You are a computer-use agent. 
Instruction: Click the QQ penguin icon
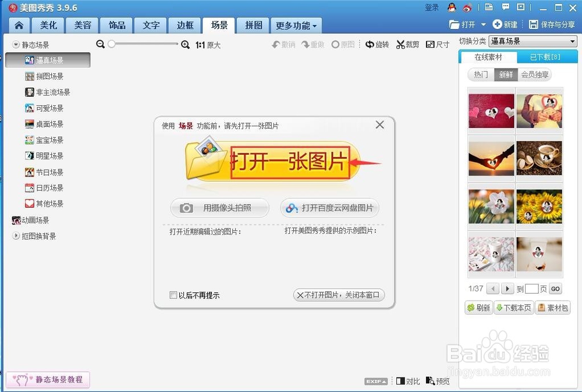point(452,8)
